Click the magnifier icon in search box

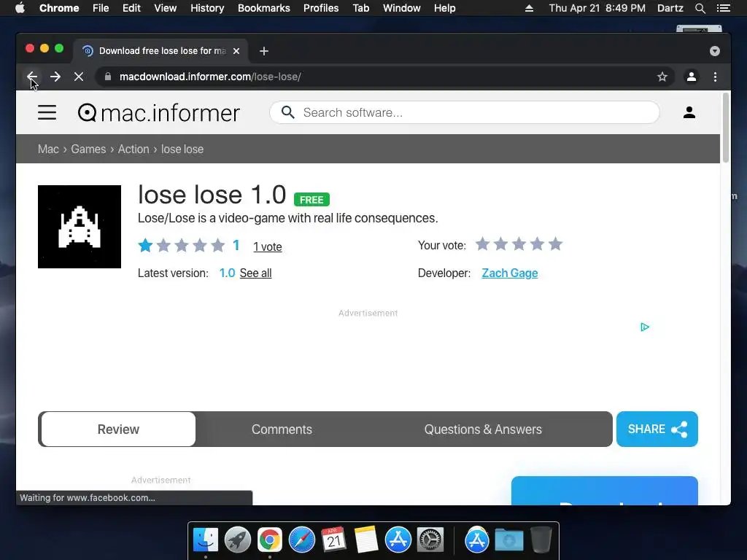(x=287, y=112)
